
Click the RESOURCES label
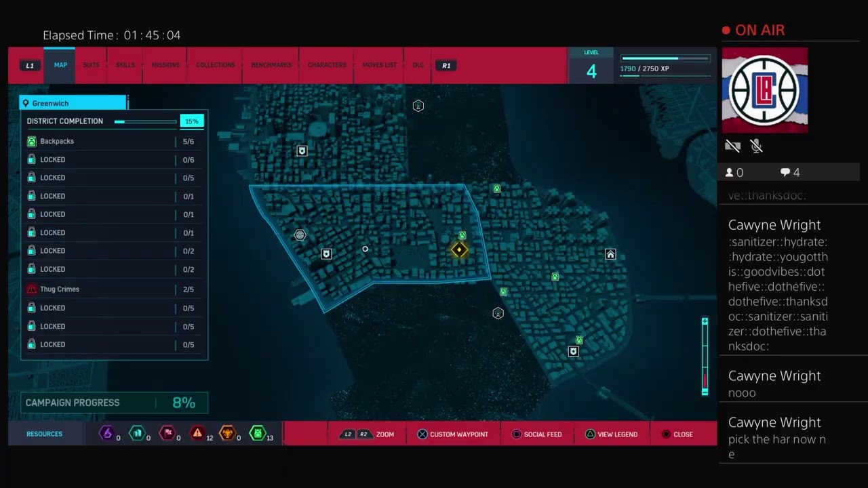(x=44, y=434)
